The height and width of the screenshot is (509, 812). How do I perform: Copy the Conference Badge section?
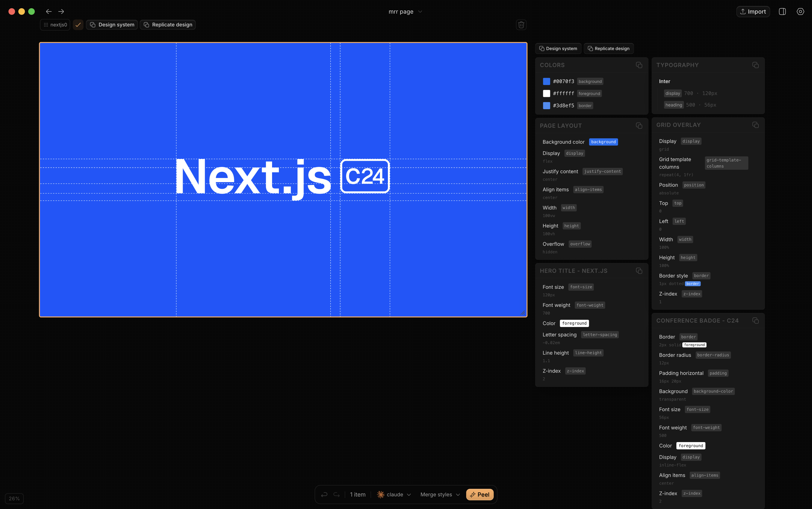click(x=755, y=320)
